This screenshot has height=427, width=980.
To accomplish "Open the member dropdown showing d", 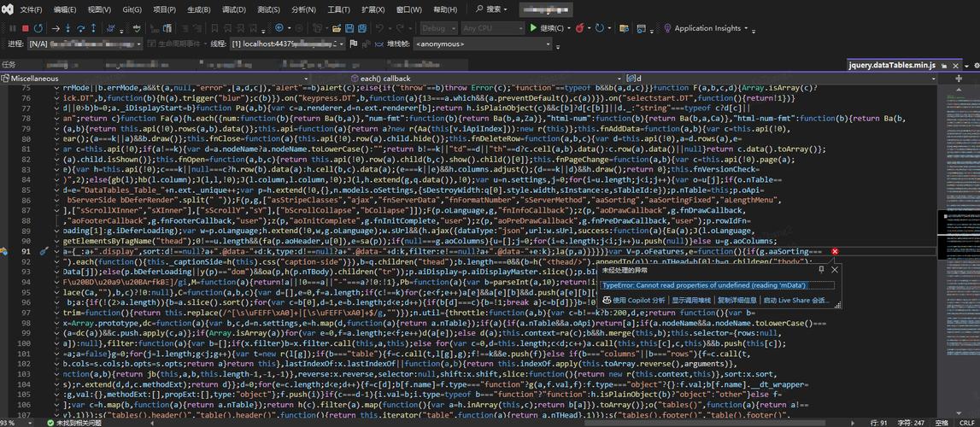I will [x=782, y=78].
